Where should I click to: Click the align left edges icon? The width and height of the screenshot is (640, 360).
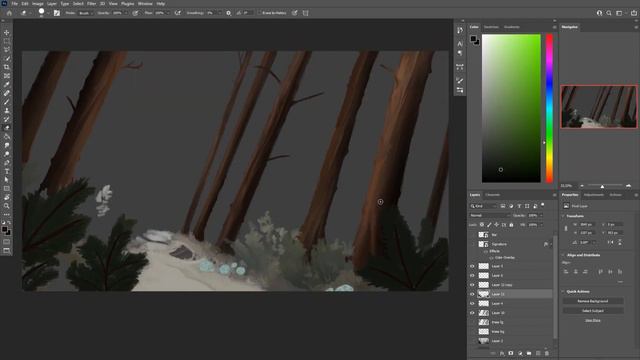[x=566, y=271]
